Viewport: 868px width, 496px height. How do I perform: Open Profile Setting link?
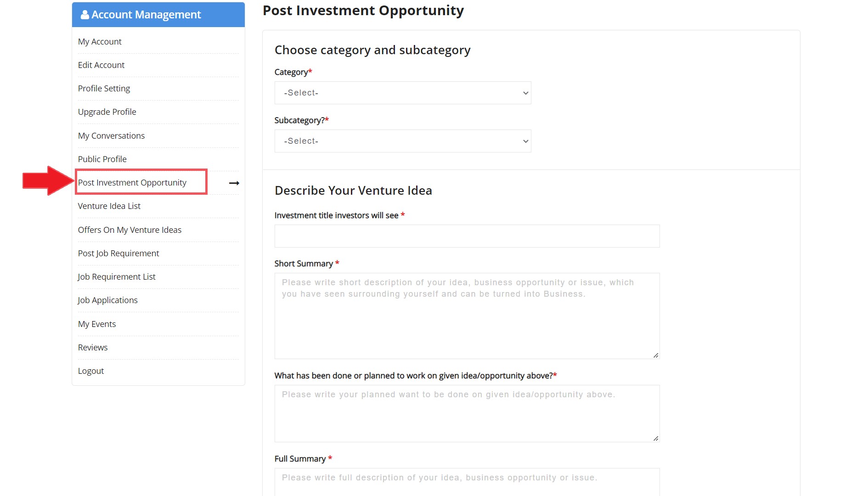[x=104, y=89]
